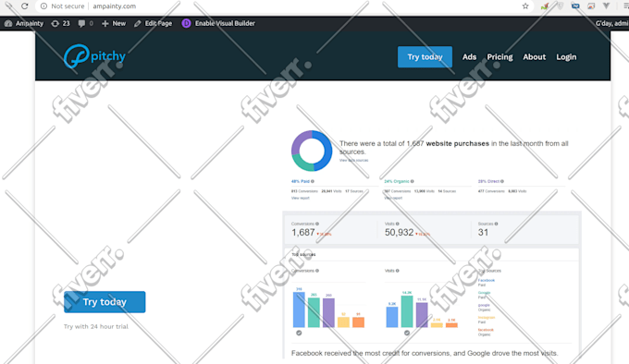This screenshot has width=629, height=364.
Task: Open the grey shield extension icon
Action: [561, 6]
